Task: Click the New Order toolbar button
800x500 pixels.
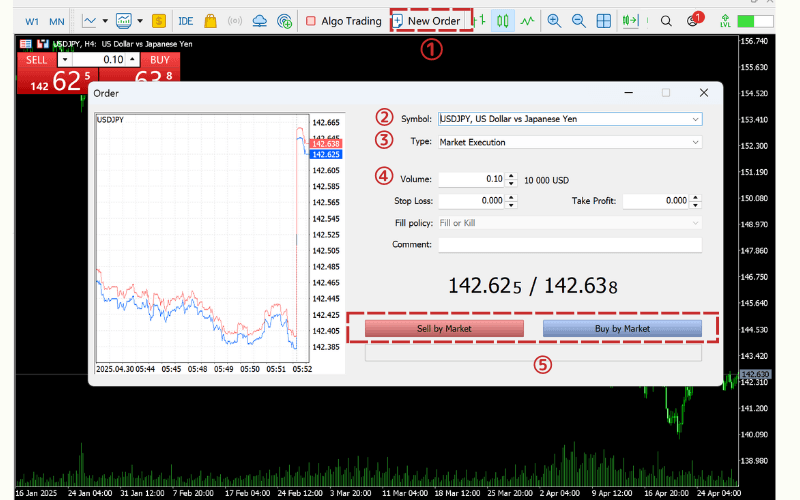Action: (426, 20)
